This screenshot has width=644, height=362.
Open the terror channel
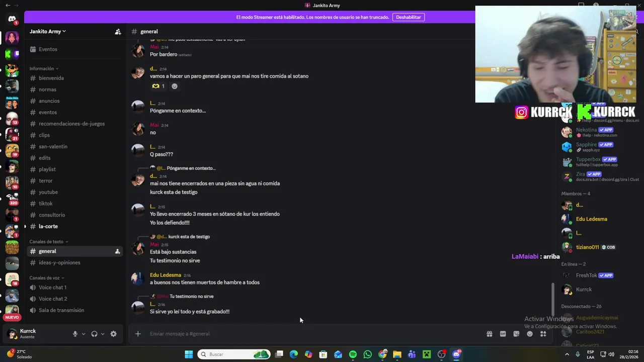pyautogui.click(x=45, y=180)
